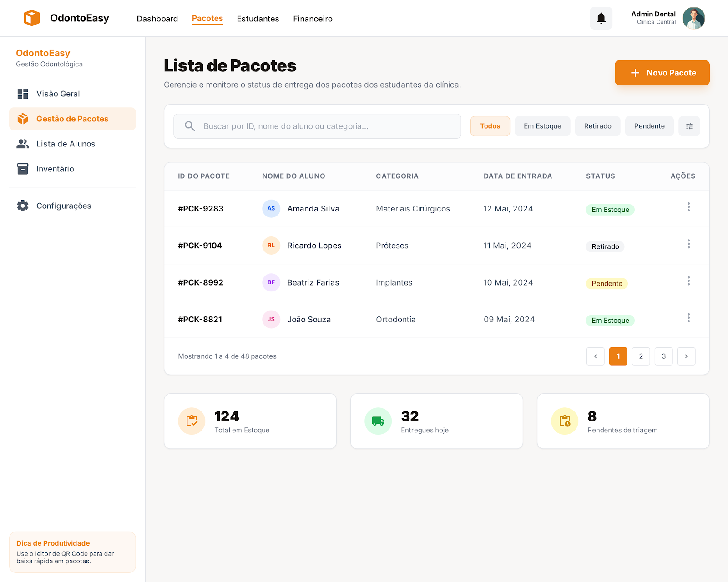
Task: Select the Retirado filter chip
Action: coord(597,126)
